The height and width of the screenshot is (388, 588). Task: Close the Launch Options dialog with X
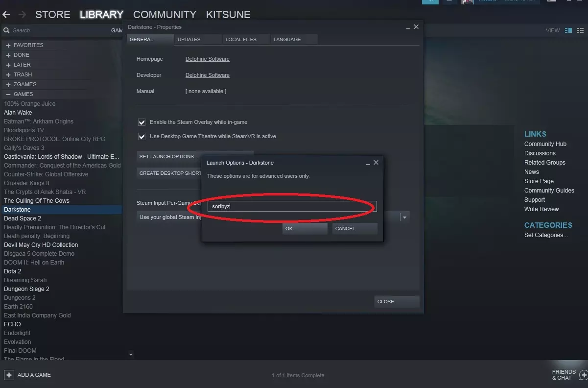(376, 162)
